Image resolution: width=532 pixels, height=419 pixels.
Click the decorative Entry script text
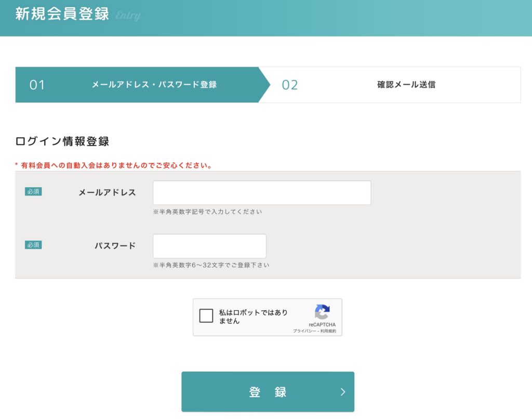point(128,16)
